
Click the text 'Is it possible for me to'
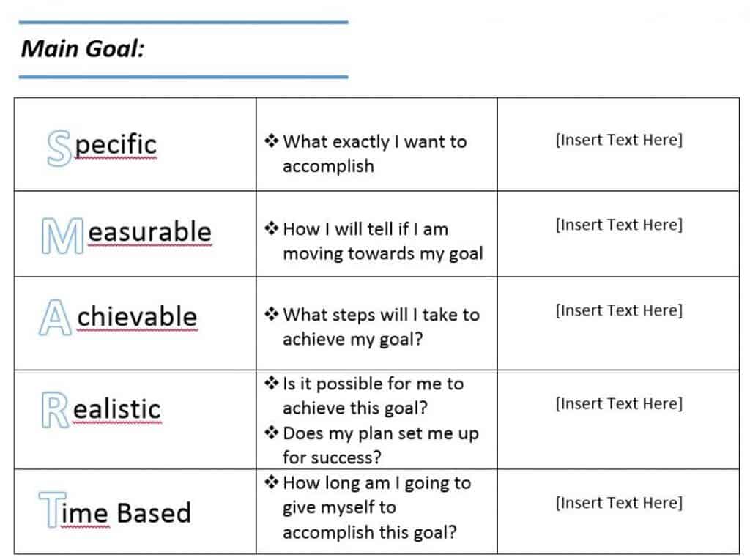point(373,384)
